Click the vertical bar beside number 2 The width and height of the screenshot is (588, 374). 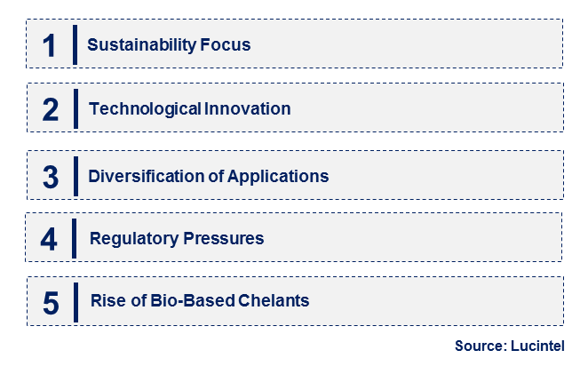pyautogui.click(x=76, y=108)
